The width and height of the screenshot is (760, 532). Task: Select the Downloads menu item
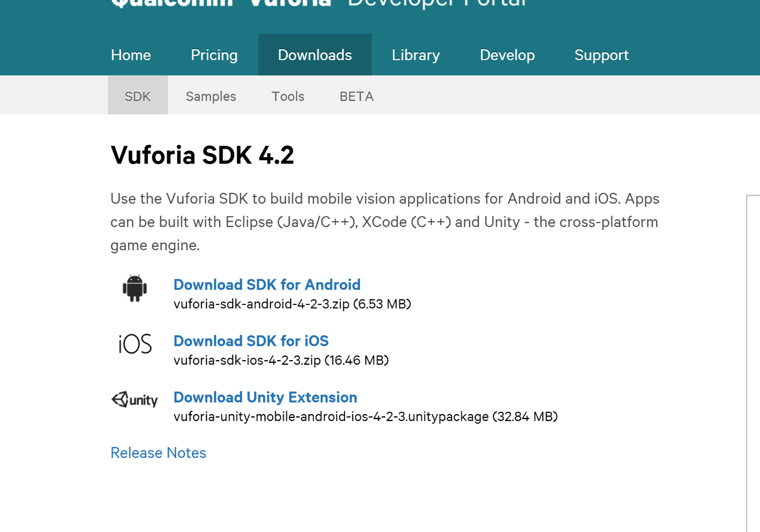[x=315, y=55]
